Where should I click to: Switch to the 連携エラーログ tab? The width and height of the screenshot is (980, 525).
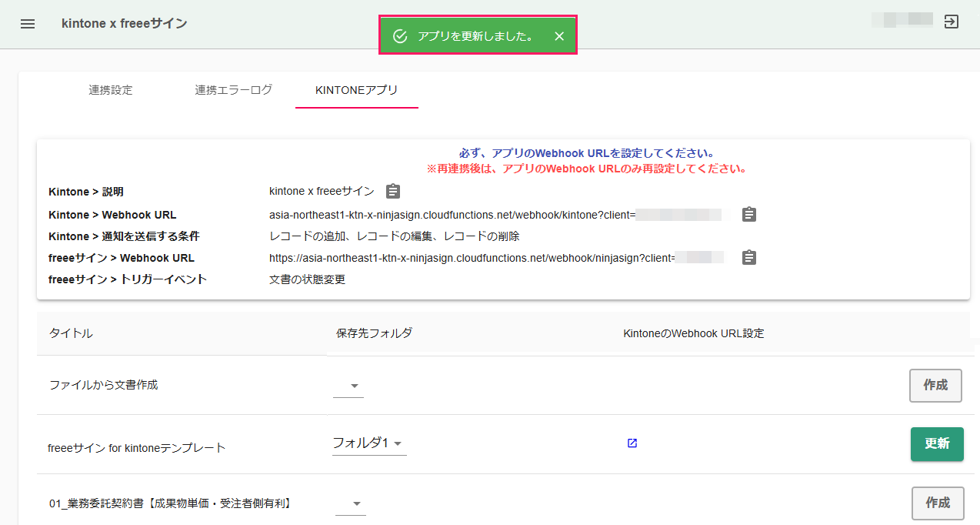tap(234, 90)
